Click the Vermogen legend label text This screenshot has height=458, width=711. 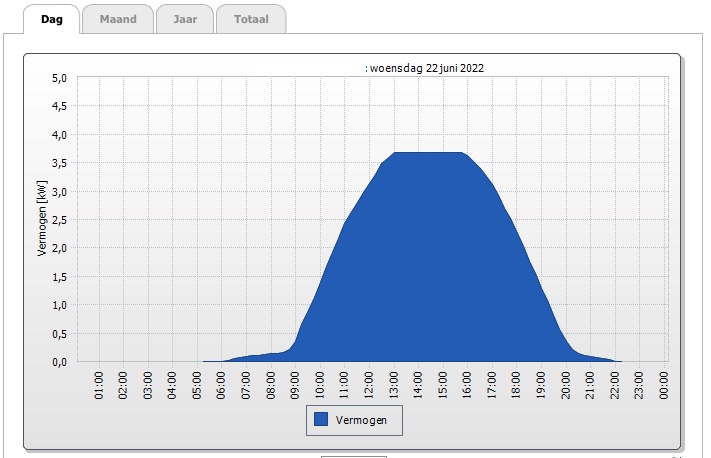click(368, 421)
